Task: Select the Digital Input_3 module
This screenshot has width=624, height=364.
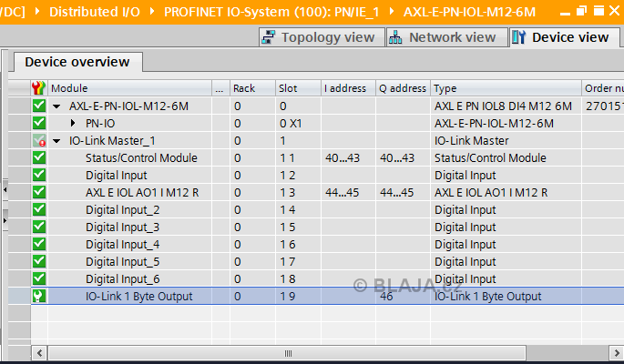Action: tap(123, 227)
